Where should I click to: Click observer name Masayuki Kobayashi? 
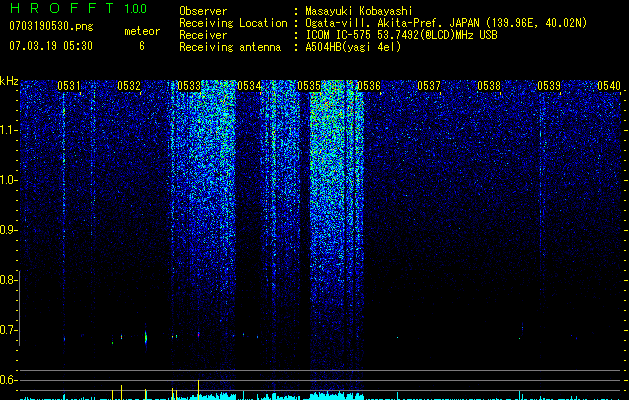click(x=359, y=11)
